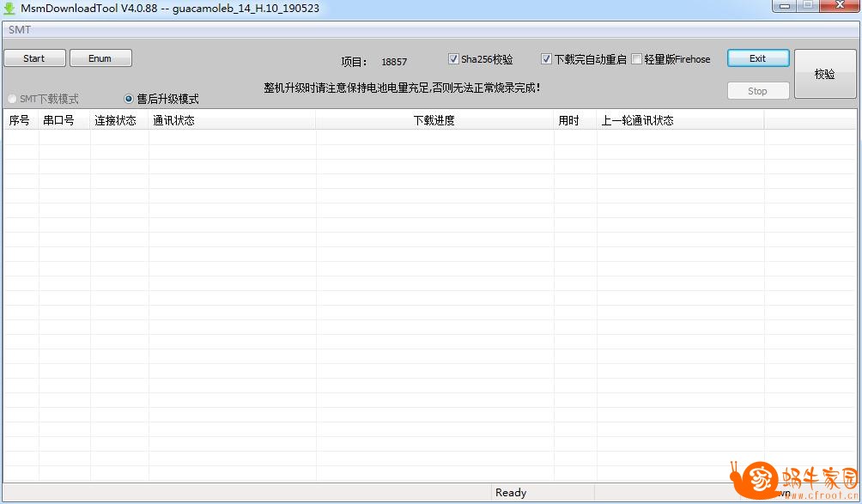This screenshot has width=862, height=504.
Task: Enable the 轻量版Firehose checkbox
Action: [x=636, y=58]
